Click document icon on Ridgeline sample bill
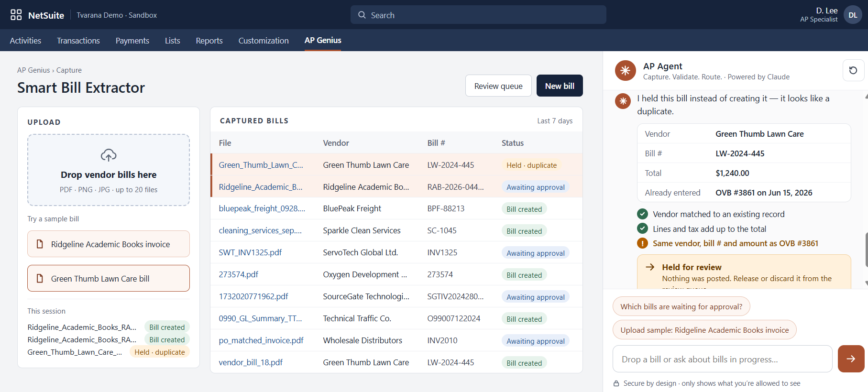The image size is (868, 392). point(40,244)
